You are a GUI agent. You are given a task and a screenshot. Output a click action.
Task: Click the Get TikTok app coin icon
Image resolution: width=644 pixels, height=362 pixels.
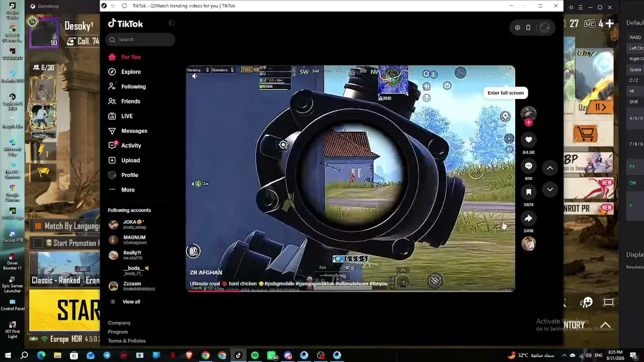click(517, 28)
